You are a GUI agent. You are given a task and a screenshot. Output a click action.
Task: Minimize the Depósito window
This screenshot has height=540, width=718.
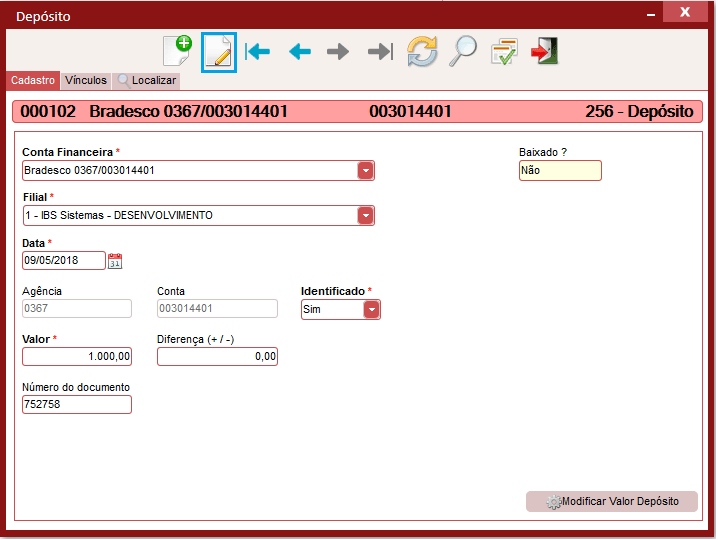651,14
